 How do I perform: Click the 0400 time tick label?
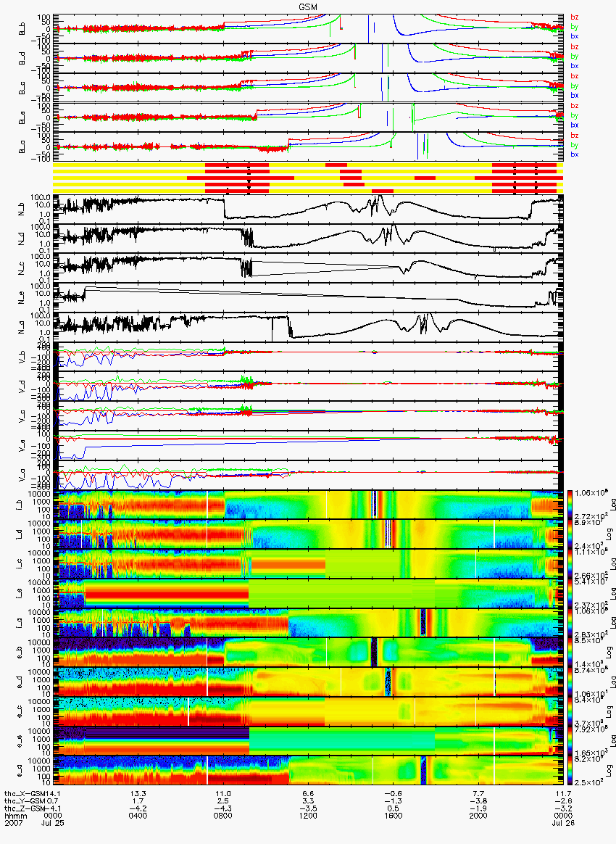[138, 816]
